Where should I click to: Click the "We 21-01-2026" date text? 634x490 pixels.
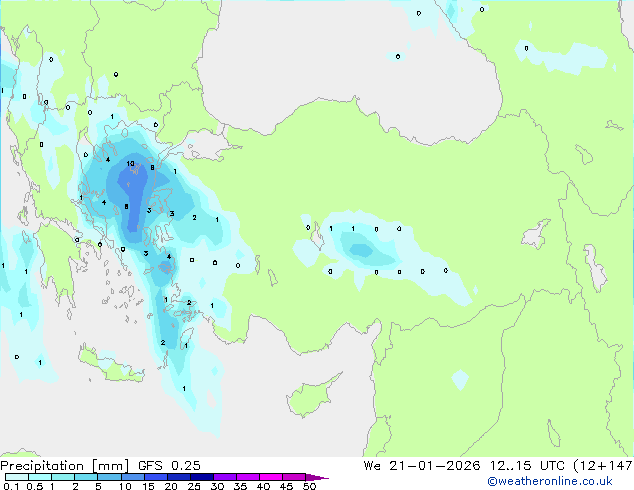point(422,465)
